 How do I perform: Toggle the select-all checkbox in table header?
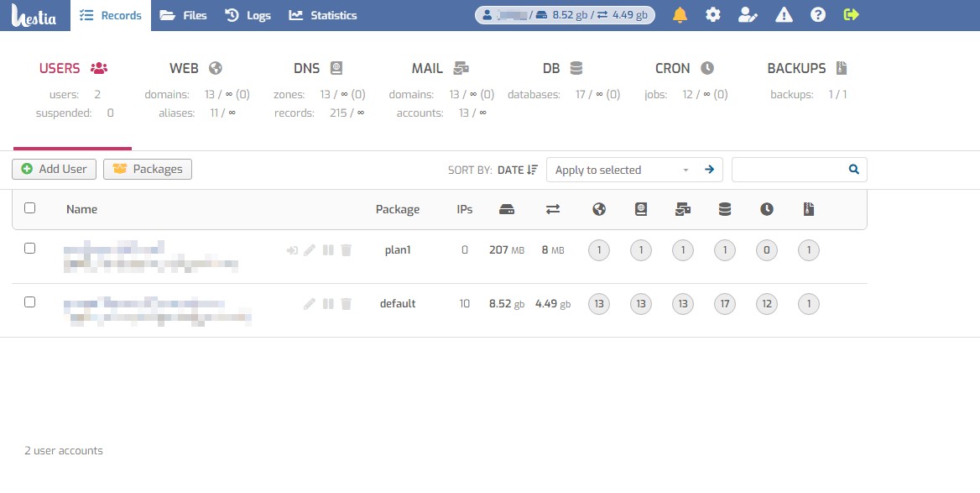pyautogui.click(x=30, y=208)
